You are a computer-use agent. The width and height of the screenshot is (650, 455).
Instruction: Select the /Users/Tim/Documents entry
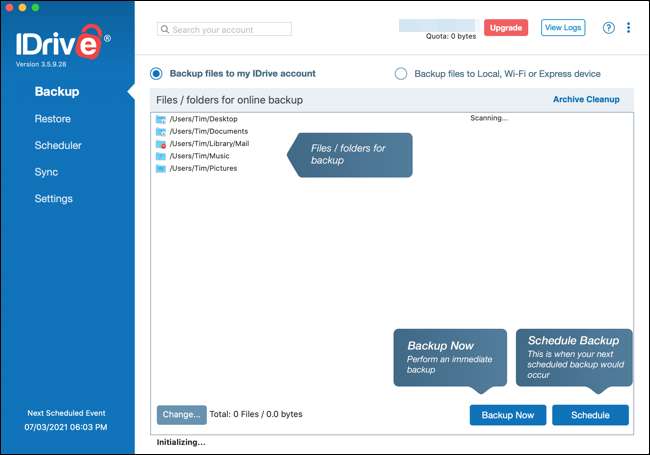click(209, 131)
